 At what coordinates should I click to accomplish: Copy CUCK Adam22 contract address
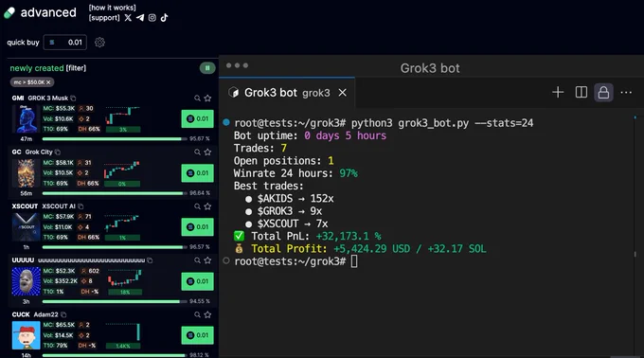click(63, 314)
